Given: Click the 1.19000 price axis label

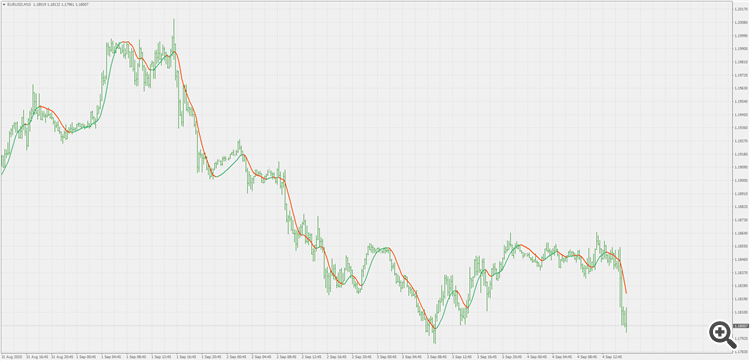Looking at the screenshot, I should click(741, 180).
